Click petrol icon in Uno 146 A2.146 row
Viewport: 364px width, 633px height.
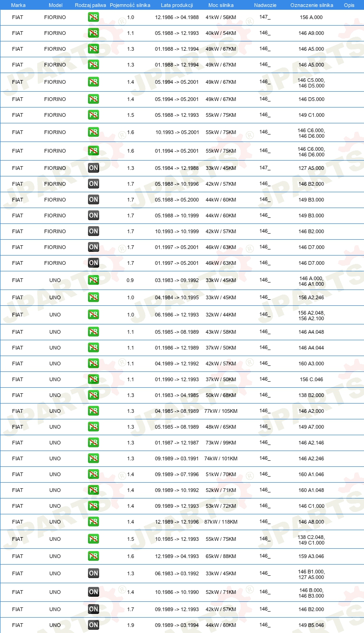pyautogui.click(x=94, y=443)
